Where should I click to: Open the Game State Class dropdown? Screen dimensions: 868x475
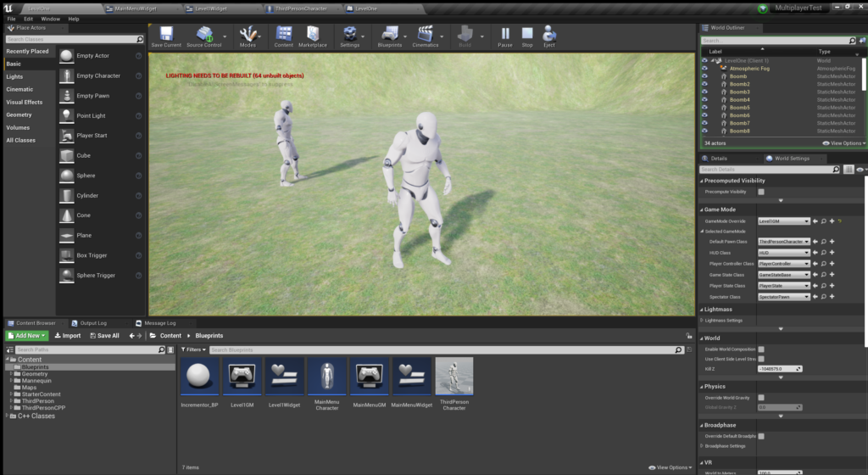784,275
